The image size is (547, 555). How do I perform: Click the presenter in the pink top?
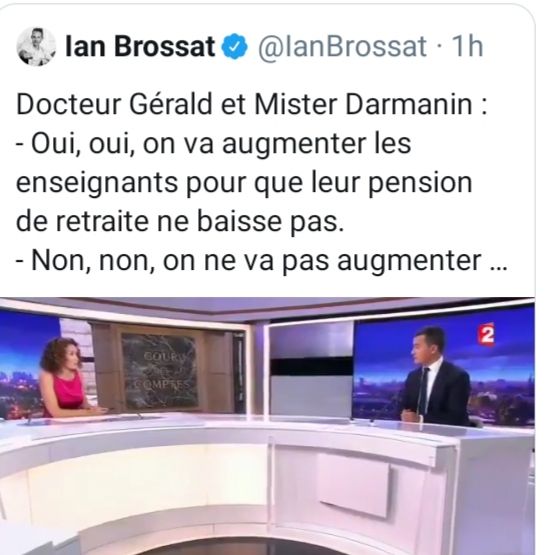(67, 379)
